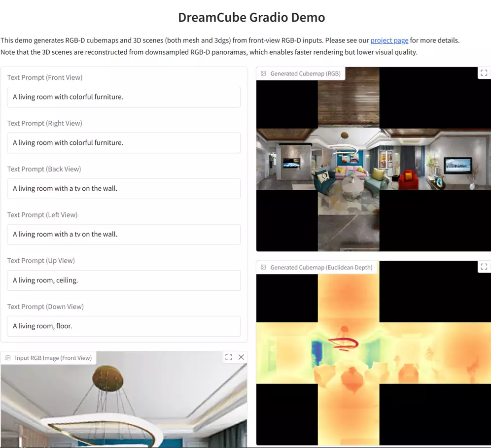491x448 pixels.
Task: Click the Up View text prompt field
Action: pyautogui.click(x=124, y=280)
